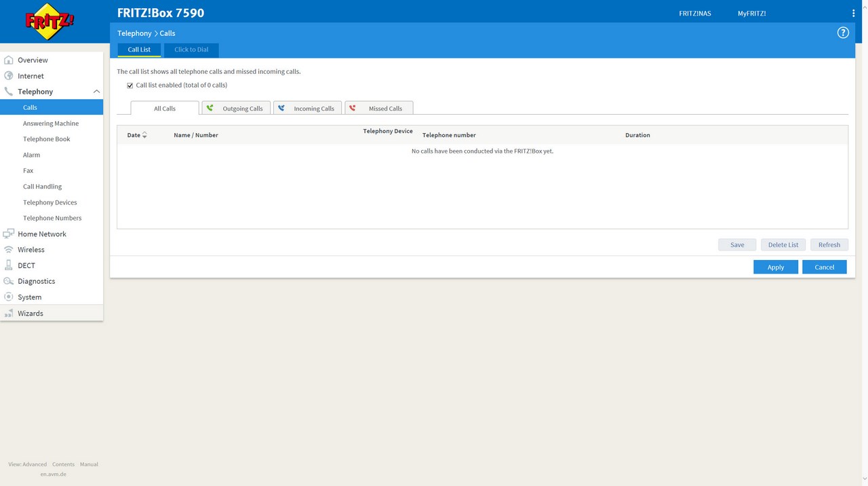Click the Overview house icon

point(9,60)
